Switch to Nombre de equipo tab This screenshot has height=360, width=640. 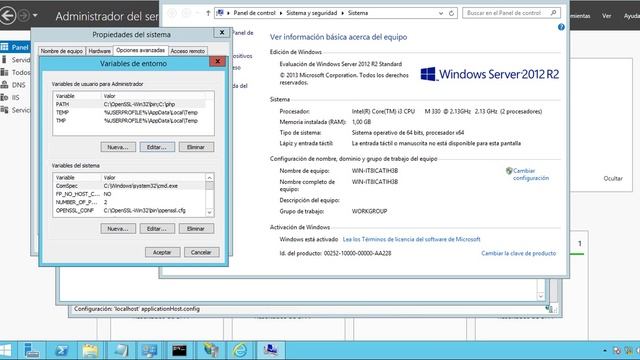click(62, 51)
